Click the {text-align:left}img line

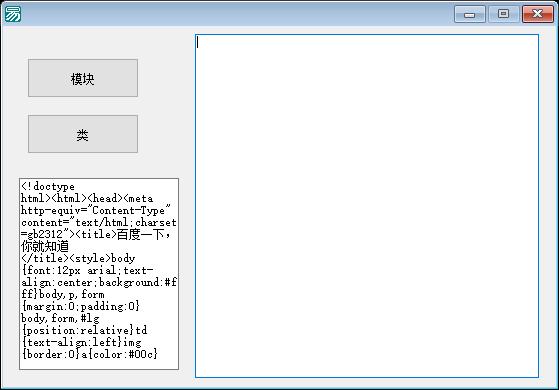[x=81, y=342]
